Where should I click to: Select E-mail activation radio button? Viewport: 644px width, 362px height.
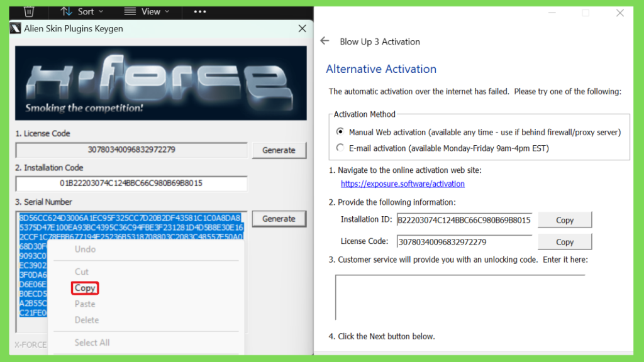click(x=340, y=148)
